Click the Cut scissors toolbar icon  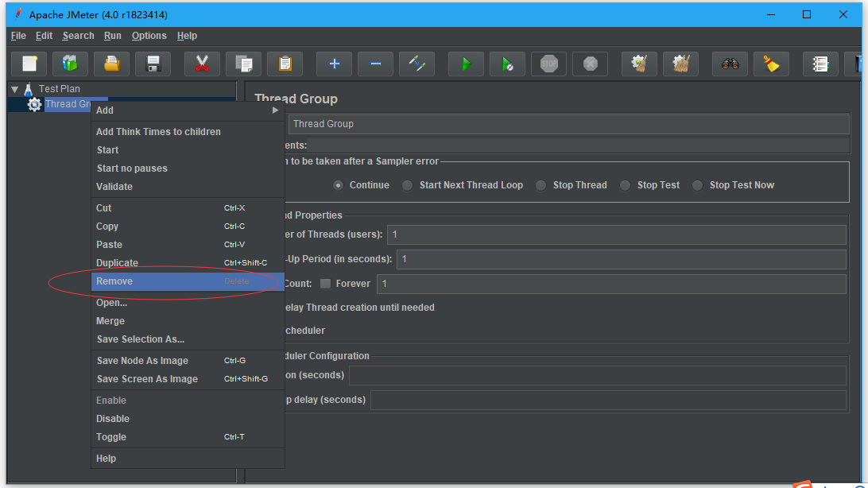coord(202,64)
